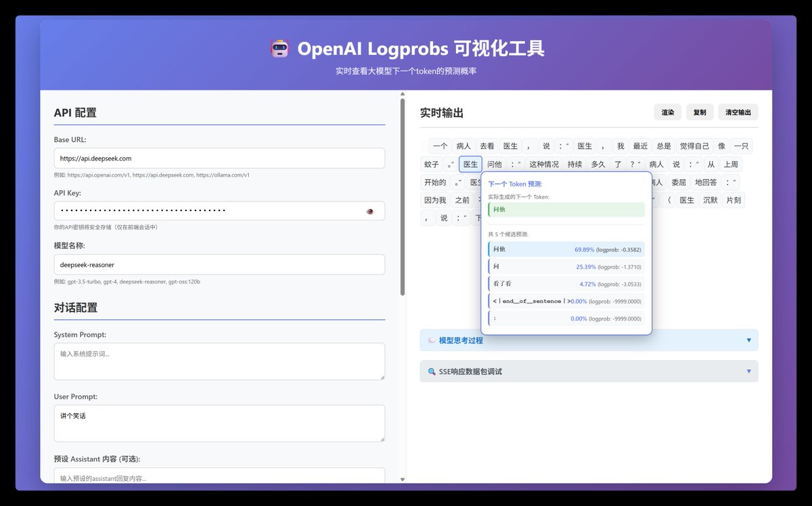Click the User Prompt textarea with 讲个笑话
The height and width of the screenshot is (506, 812).
click(219, 423)
